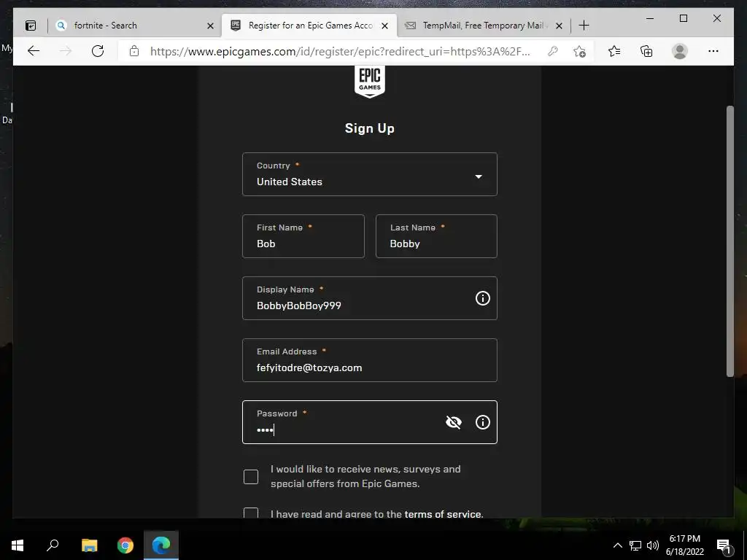
Task: Click the Email Address field
Action: pyautogui.click(x=370, y=360)
